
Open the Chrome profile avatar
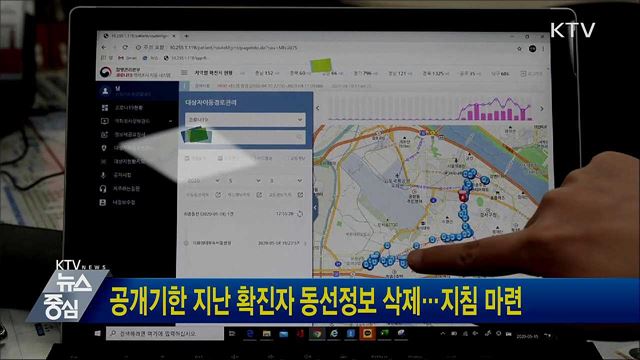pos(532,49)
